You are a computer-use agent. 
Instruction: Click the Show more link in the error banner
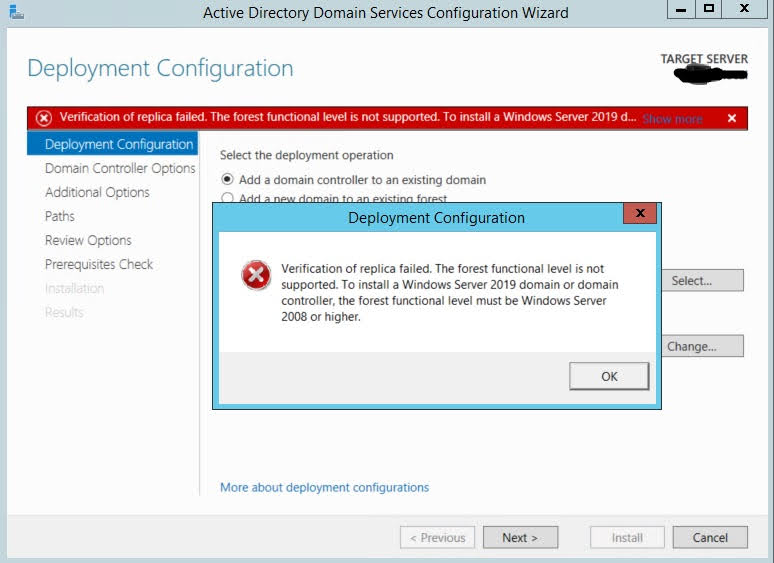[x=672, y=119]
